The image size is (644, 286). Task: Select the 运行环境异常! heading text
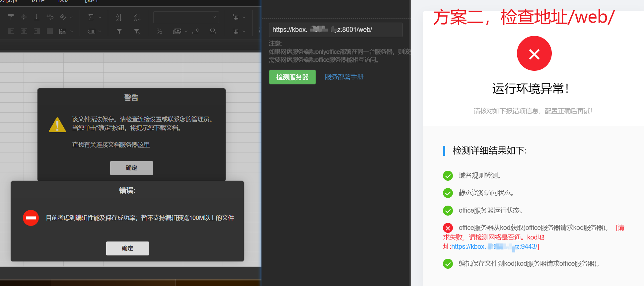(531, 89)
